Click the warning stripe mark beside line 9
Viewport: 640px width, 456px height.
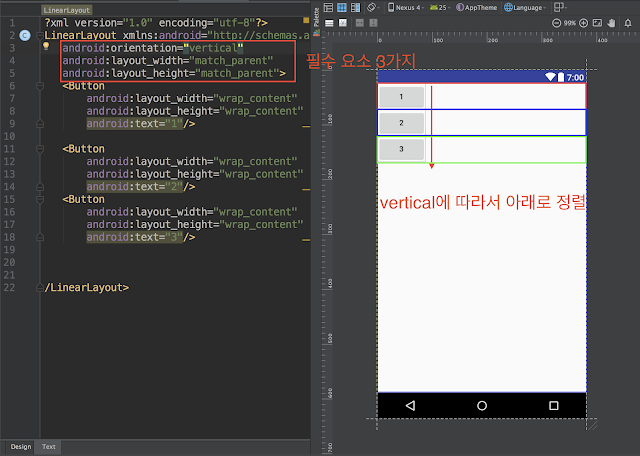pyautogui.click(x=306, y=127)
